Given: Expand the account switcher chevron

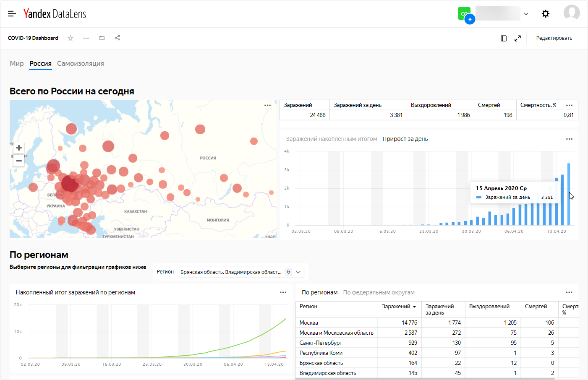Looking at the screenshot, I should click(x=526, y=14).
